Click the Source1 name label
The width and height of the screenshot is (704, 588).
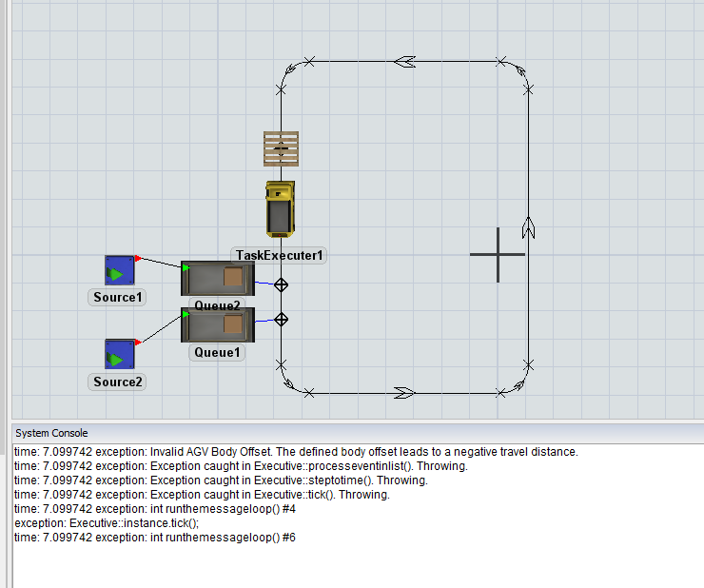pos(119,297)
